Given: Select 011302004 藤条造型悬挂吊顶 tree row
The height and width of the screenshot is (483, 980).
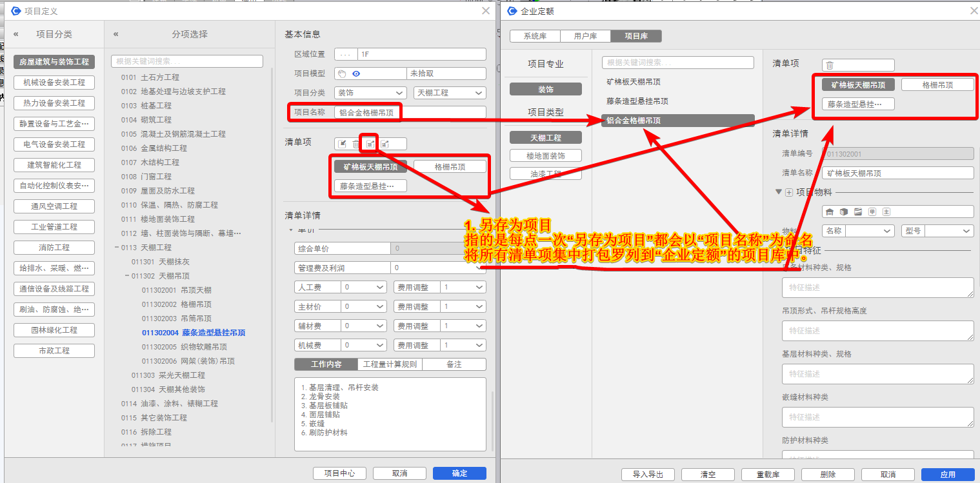Looking at the screenshot, I should (x=194, y=333).
